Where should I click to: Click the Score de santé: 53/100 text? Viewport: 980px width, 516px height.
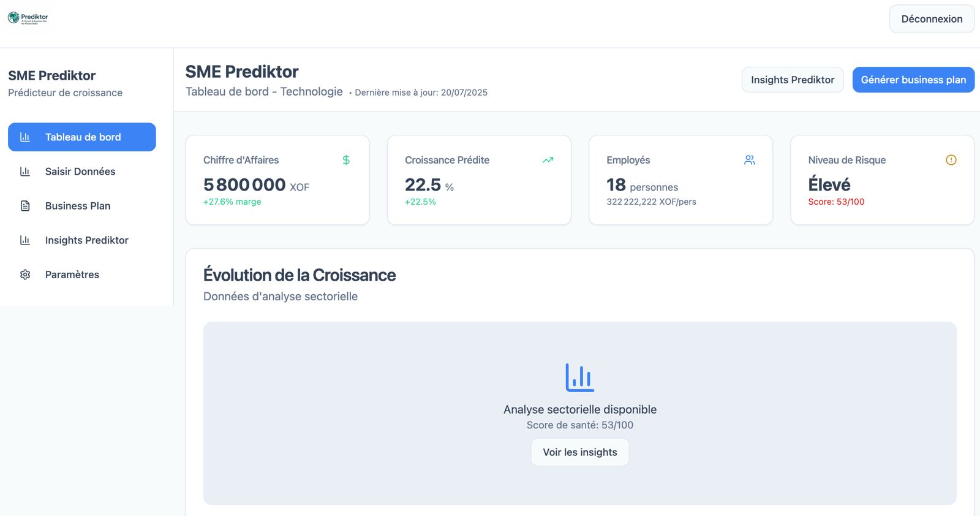(580, 425)
